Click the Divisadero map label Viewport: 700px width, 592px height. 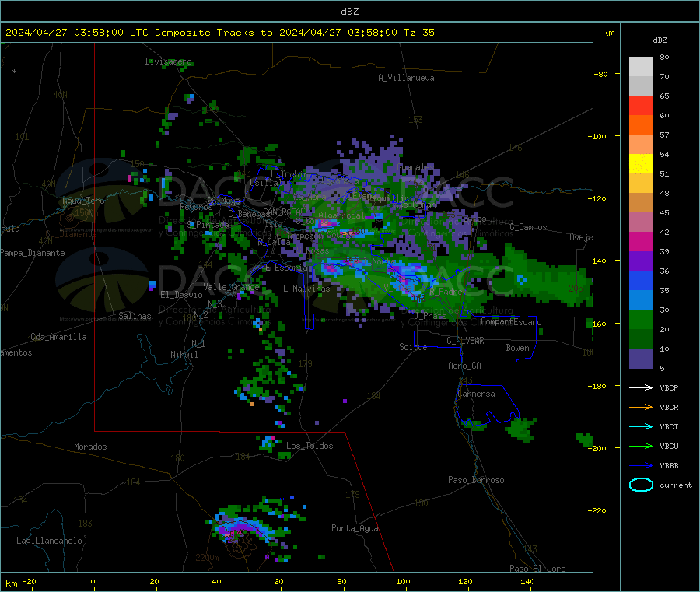[168, 61]
